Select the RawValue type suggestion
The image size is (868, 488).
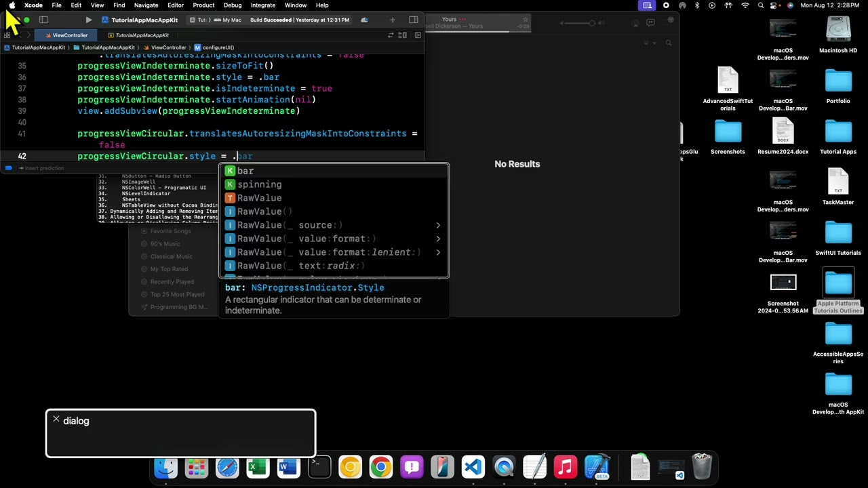(334, 198)
